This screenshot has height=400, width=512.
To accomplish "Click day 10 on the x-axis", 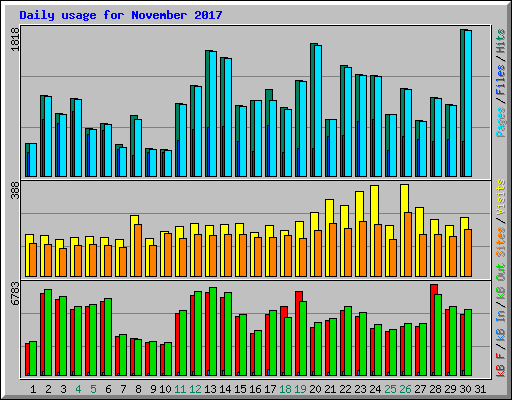I will pos(165,389).
